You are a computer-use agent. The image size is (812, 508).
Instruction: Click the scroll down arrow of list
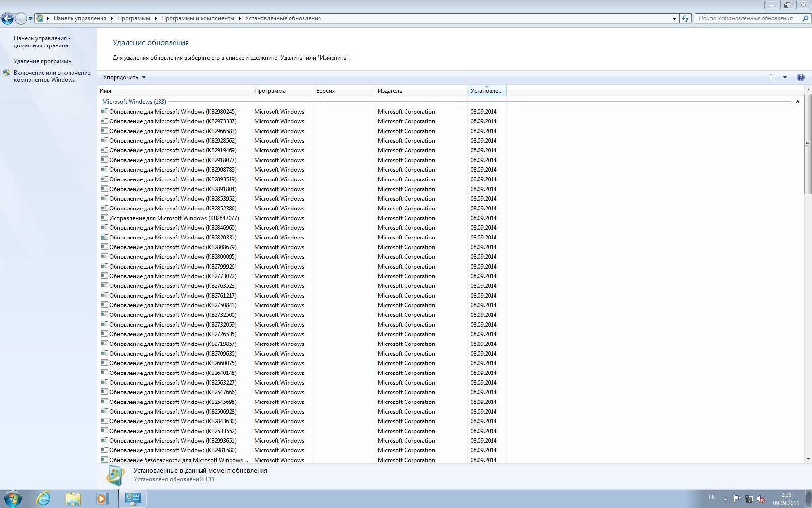pyautogui.click(x=808, y=459)
